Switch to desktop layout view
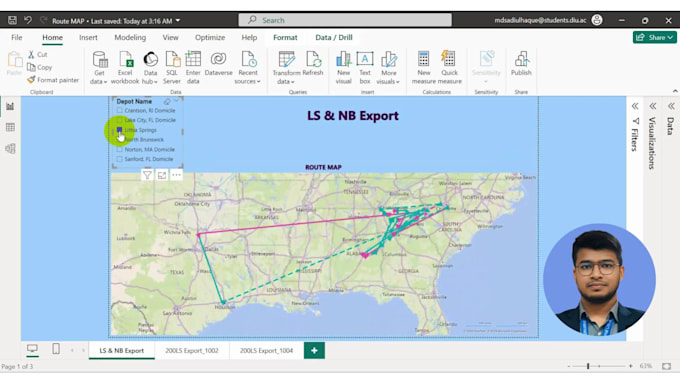Viewport: 680px width, 383px height. [x=32, y=349]
